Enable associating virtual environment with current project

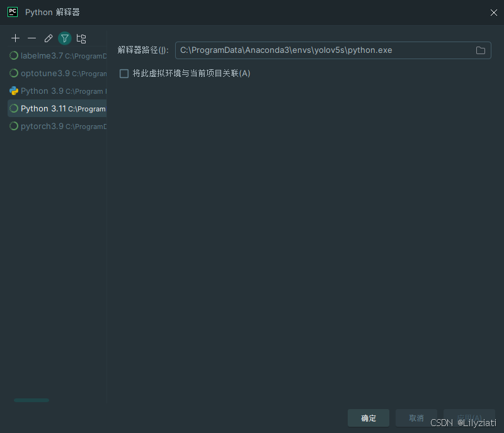pyautogui.click(x=124, y=74)
